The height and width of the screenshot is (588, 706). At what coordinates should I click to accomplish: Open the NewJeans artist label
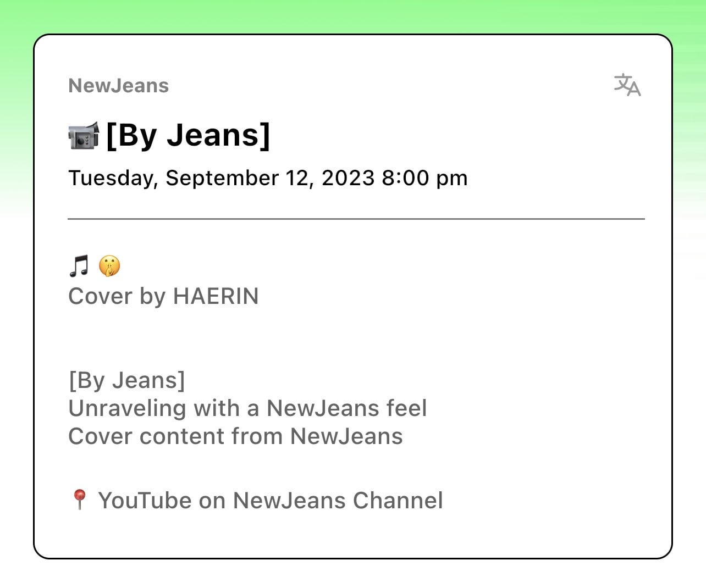click(x=118, y=86)
